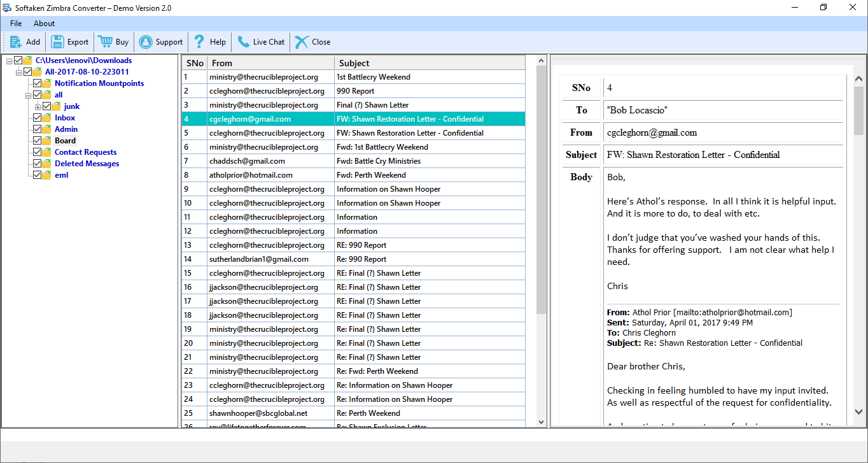Select the Contact Requests folder
The height and width of the screenshot is (463, 868).
pyautogui.click(x=85, y=152)
